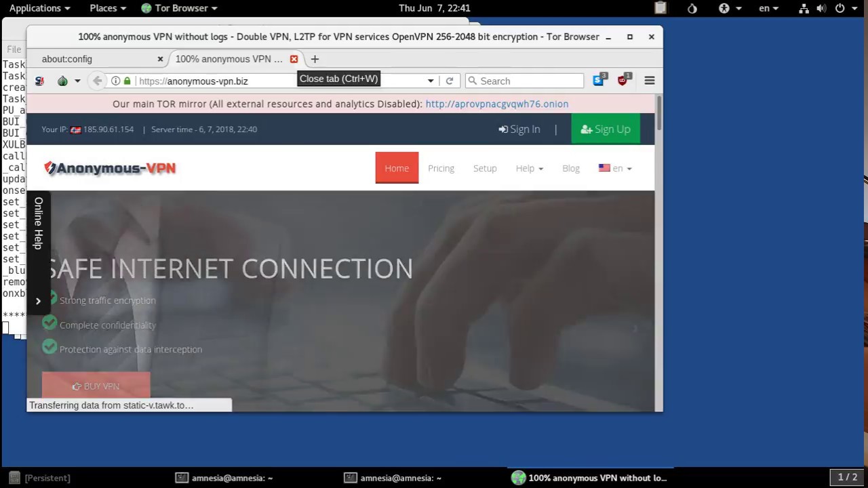Screen dimensions: 868x488
Task: Click the Server time text
Action: point(204,129)
